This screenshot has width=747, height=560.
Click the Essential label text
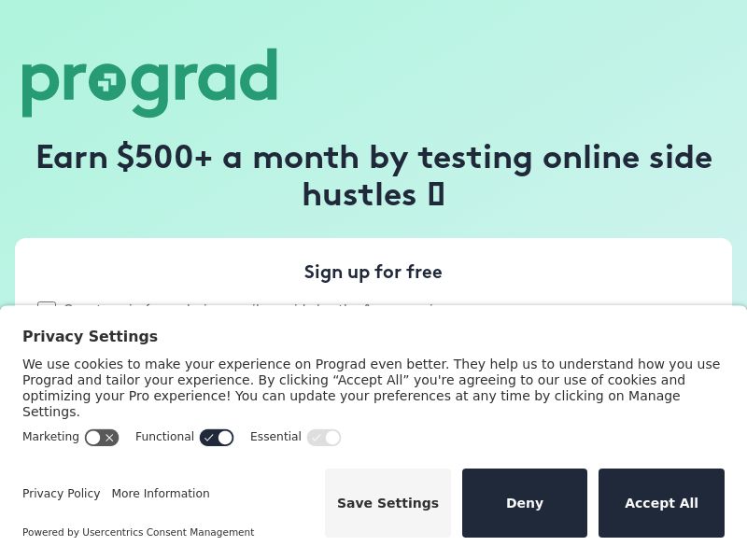coord(275,437)
